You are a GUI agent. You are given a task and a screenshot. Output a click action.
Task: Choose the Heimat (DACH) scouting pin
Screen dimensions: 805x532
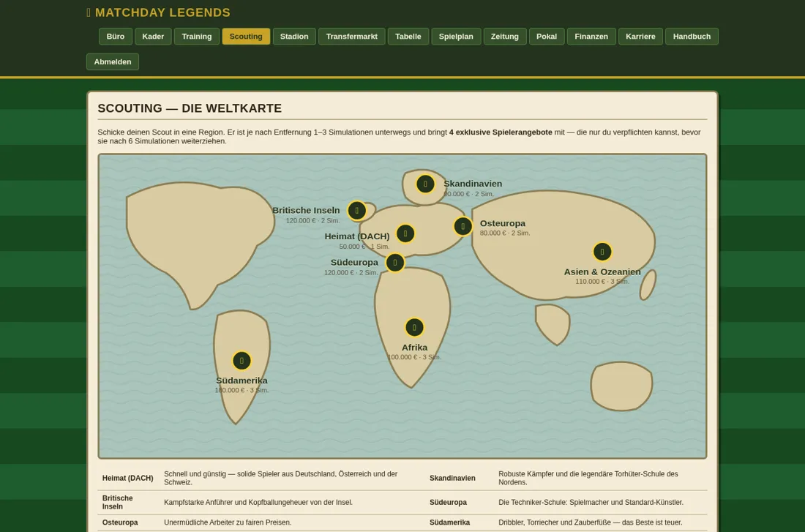[405, 233]
